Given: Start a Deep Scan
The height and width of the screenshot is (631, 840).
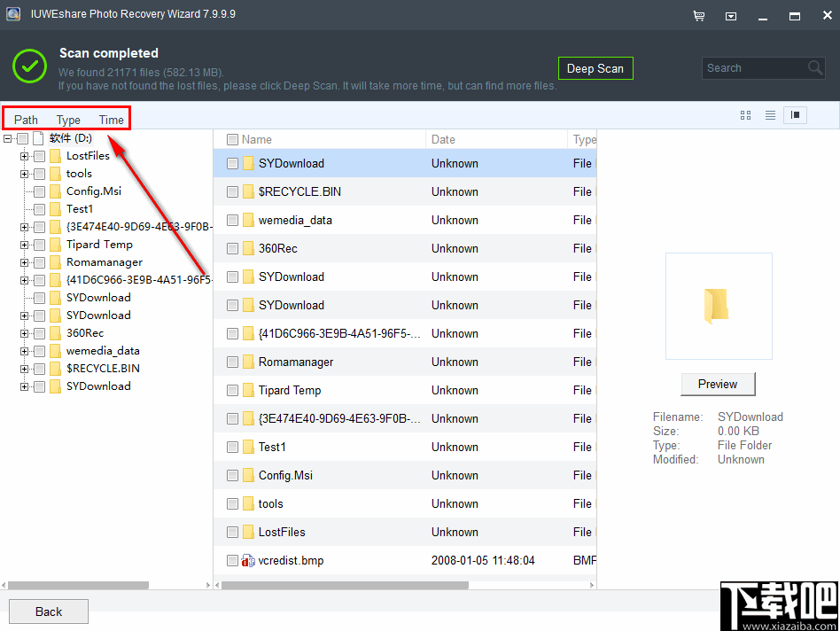Looking at the screenshot, I should 595,67.
